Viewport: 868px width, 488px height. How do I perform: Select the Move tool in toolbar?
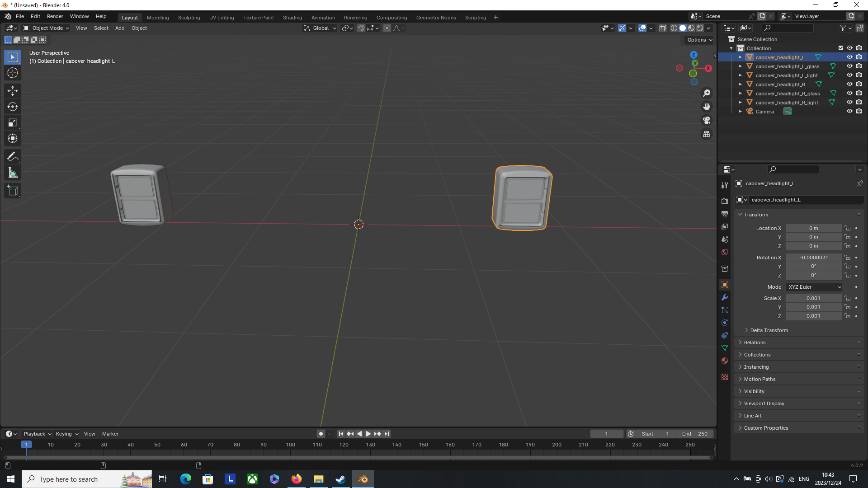pos(13,91)
